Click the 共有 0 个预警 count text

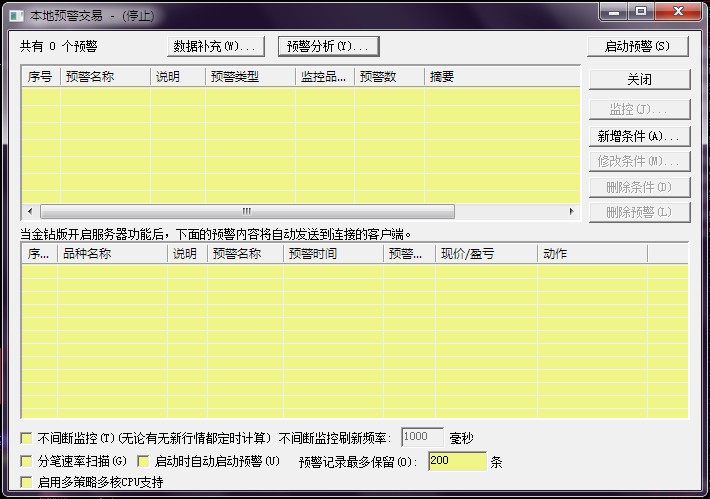coord(58,46)
